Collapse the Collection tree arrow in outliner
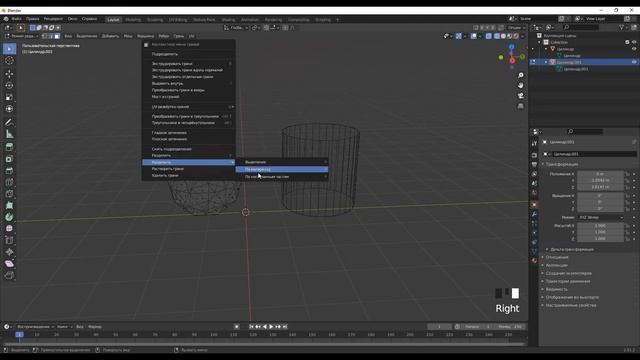Screen dimensions: 640x360 pos(539,42)
